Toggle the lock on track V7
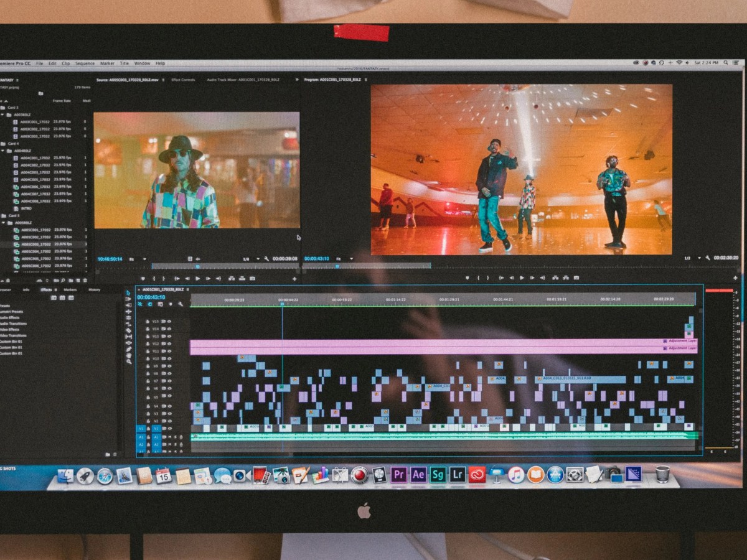 [148, 381]
